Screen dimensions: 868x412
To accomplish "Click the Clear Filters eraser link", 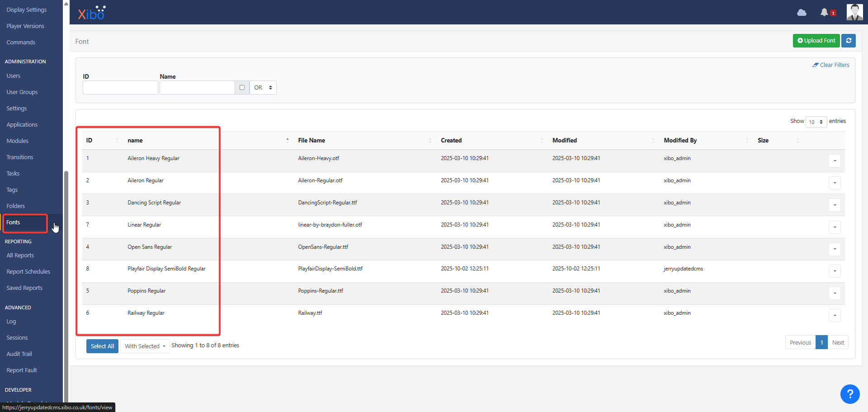I will 830,65.
